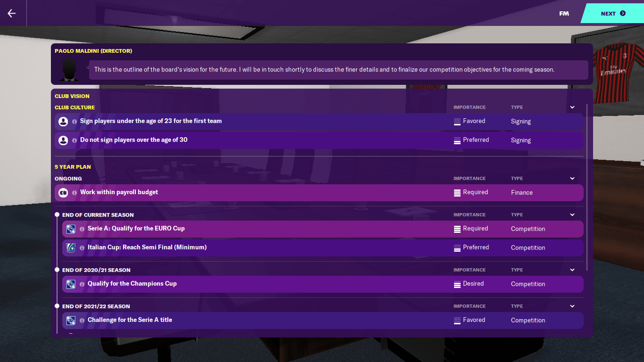The image size is (644, 362).
Task: Collapse End of Current Season chevron
Action: coord(572,215)
